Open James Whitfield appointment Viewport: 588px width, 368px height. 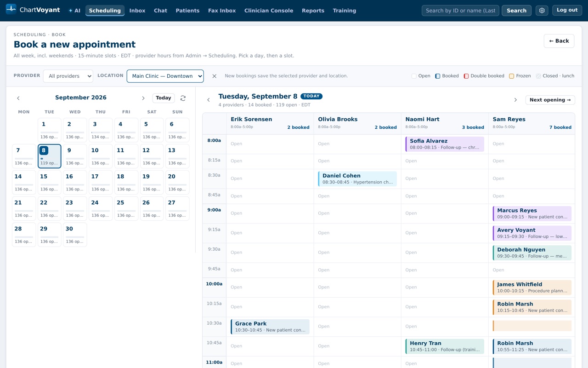(x=532, y=287)
